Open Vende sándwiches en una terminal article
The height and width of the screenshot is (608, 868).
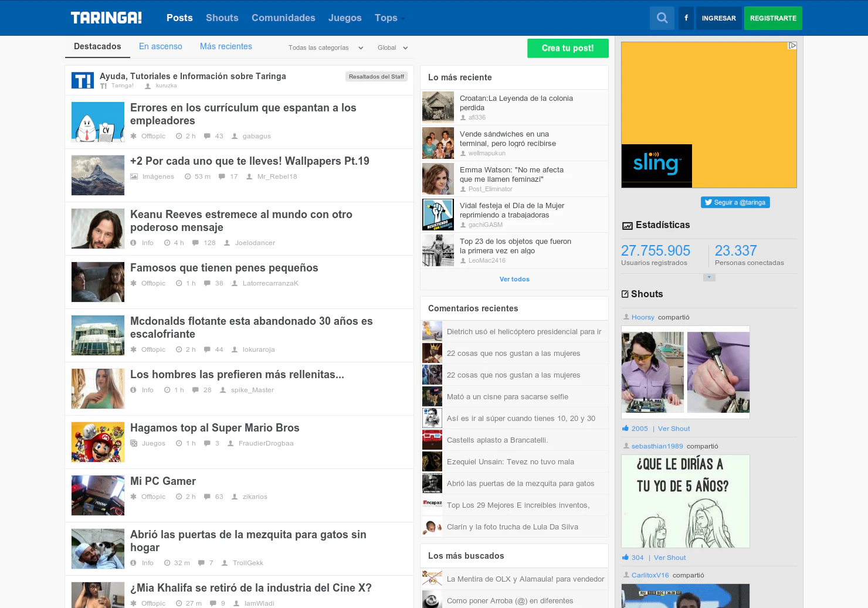[508, 139]
